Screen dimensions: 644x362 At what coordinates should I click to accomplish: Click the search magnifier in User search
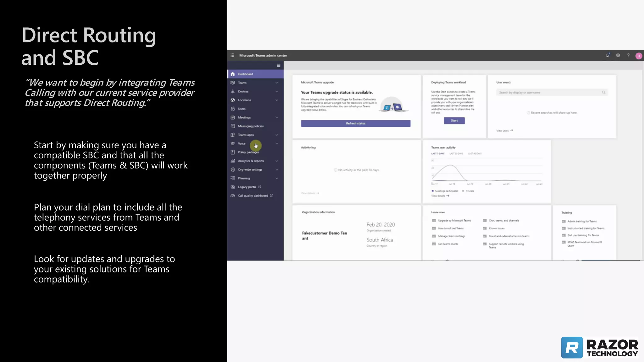pyautogui.click(x=603, y=92)
